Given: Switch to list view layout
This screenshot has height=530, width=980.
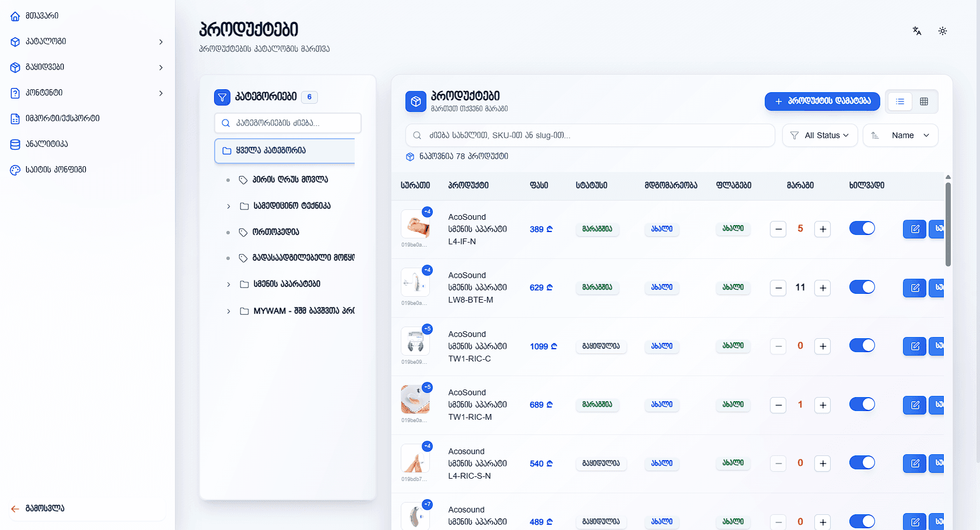Looking at the screenshot, I should pyautogui.click(x=900, y=101).
